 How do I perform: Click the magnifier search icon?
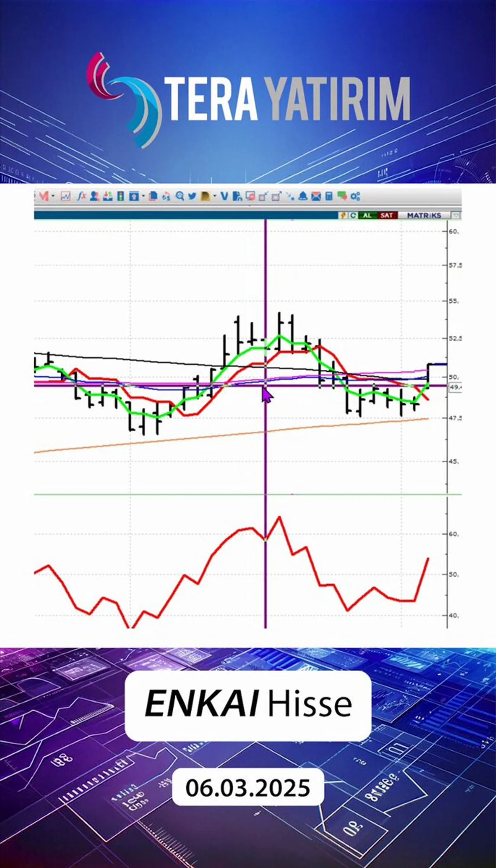179,196
